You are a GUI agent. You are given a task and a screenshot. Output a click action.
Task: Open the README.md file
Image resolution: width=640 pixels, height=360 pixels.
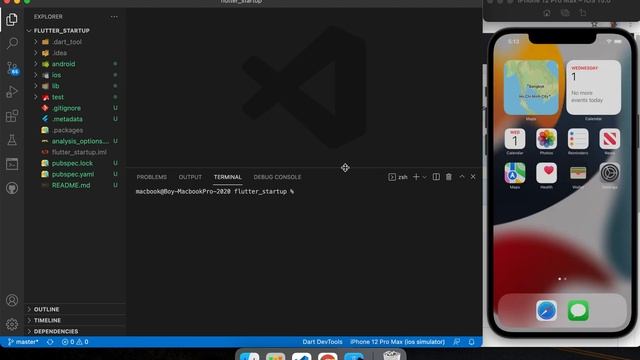pos(71,185)
